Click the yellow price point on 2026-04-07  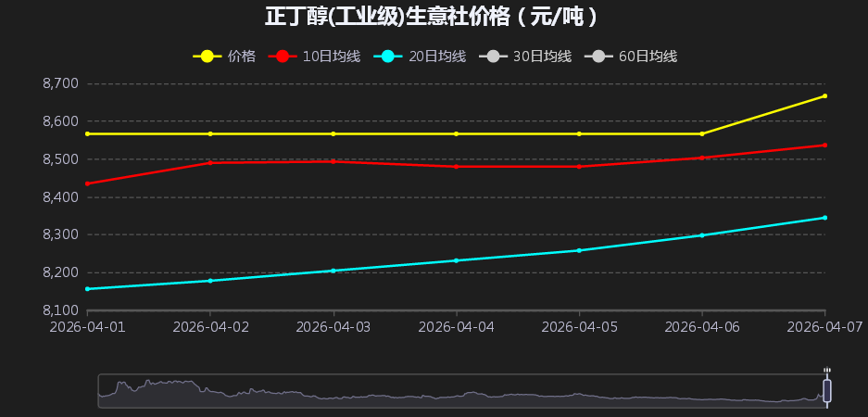(x=824, y=96)
